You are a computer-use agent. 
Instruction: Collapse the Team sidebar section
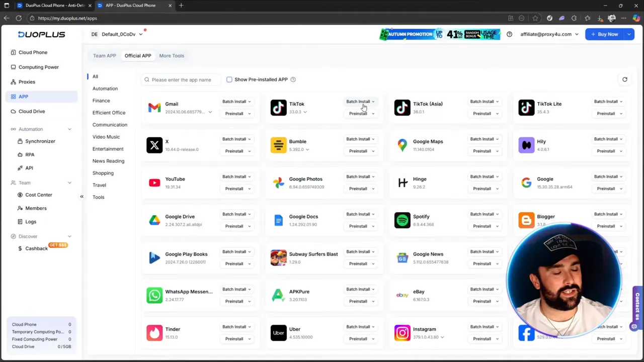[69, 183]
